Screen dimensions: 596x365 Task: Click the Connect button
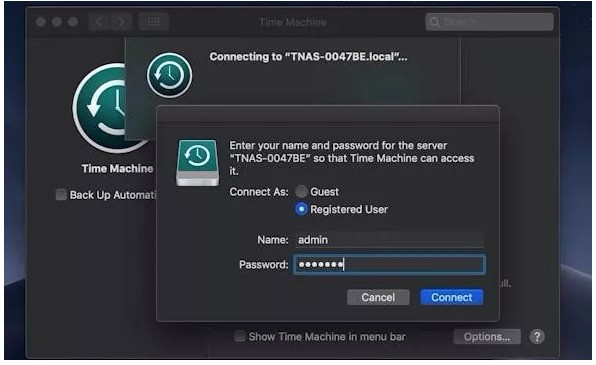point(452,297)
